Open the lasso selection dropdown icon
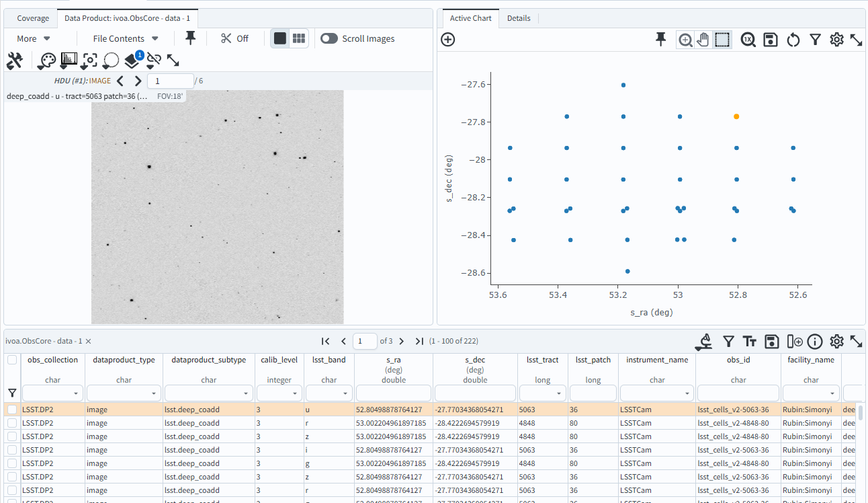Image resolution: width=868 pixels, height=503 pixels. (x=111, y=61)
